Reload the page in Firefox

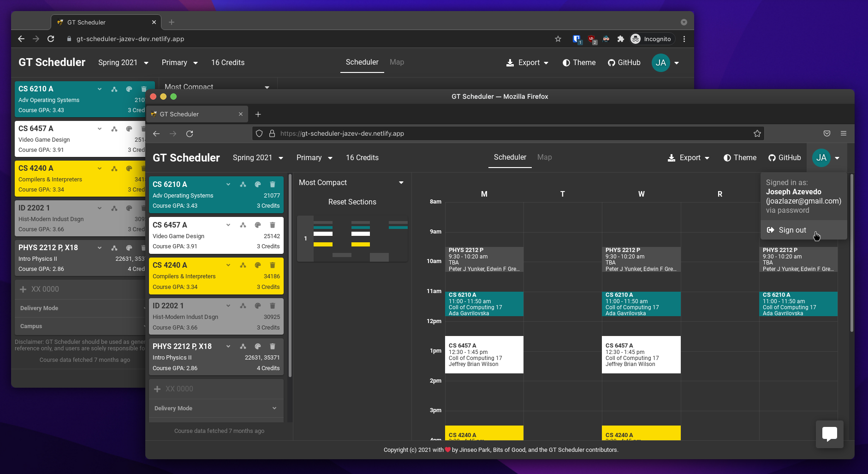pos(190,133)
